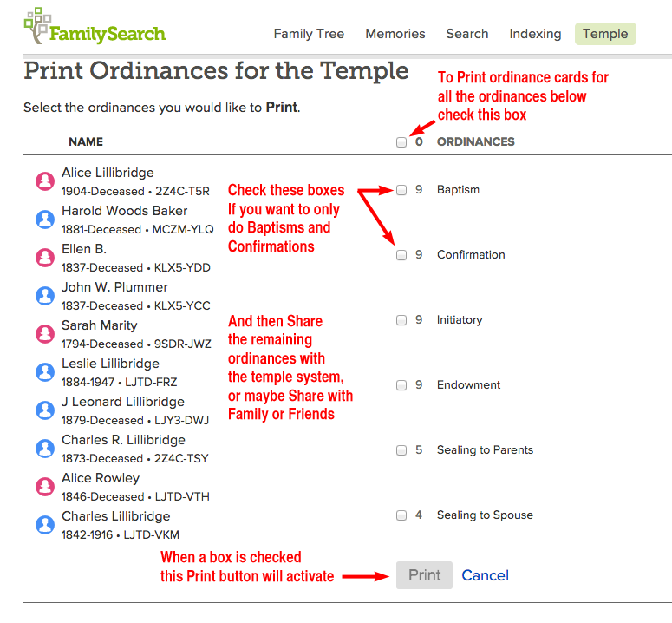Open Harold Woods Baker's name
Viewport: 672px width, 623px height.
point(124,211)
